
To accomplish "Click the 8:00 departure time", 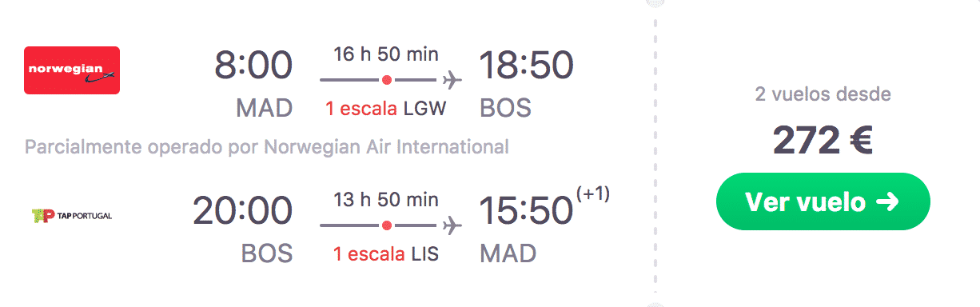I will tap(253, 66).
